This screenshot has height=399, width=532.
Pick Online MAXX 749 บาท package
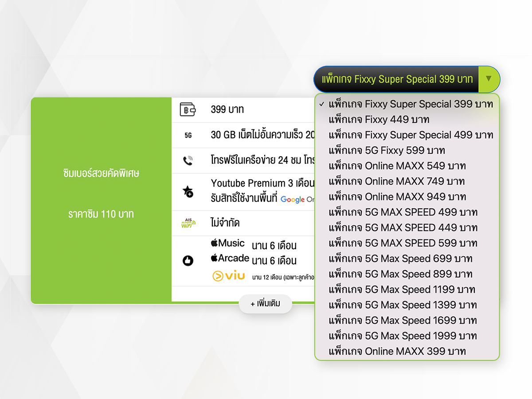coord(407,181)
